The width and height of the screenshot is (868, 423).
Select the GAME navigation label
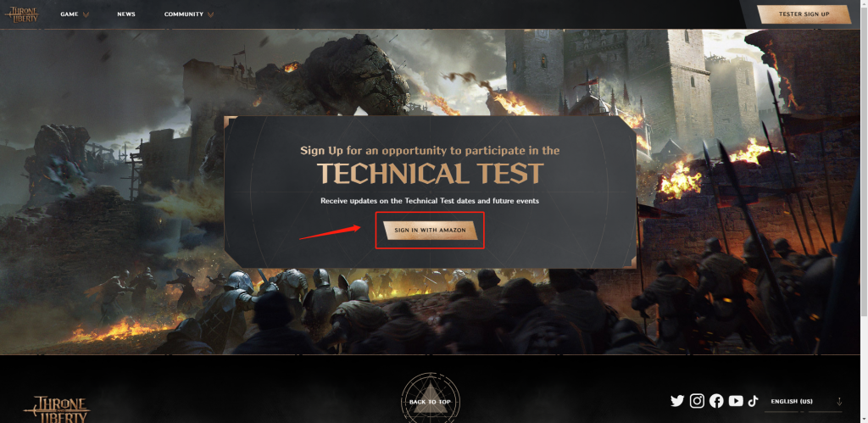70,14
